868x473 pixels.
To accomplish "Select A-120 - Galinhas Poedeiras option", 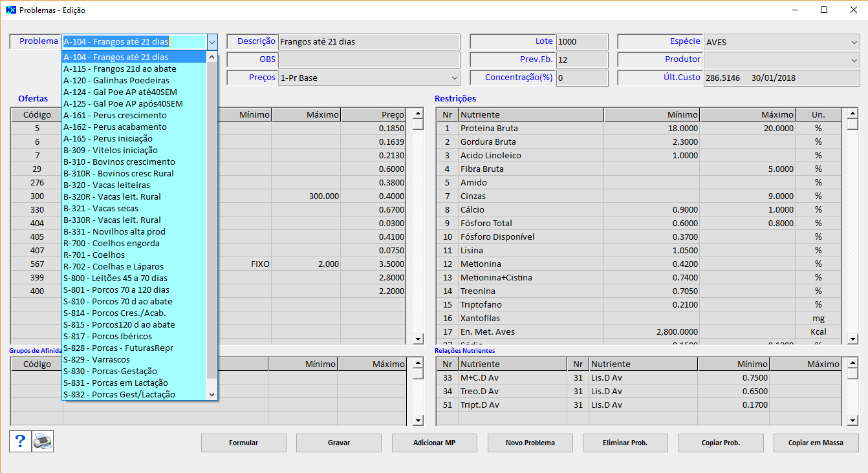I will tap(116, 81).
